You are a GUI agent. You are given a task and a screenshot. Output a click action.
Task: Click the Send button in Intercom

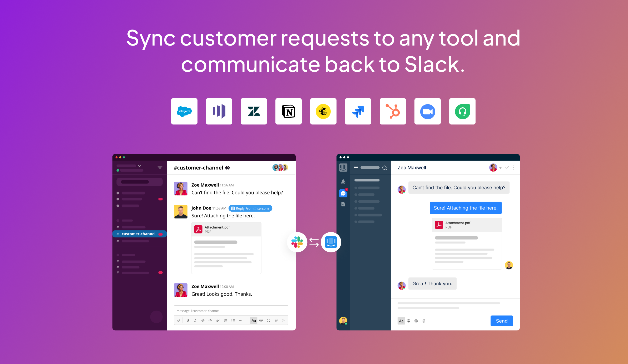coord(502,321)
